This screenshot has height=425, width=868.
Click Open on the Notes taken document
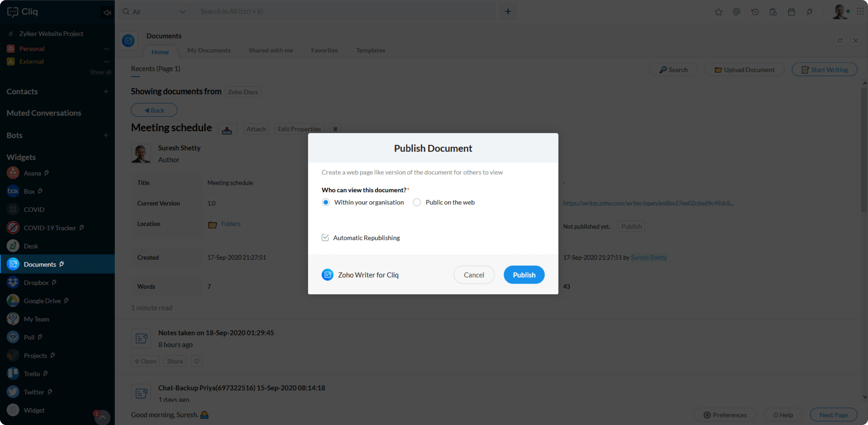[x=145, y=361]
